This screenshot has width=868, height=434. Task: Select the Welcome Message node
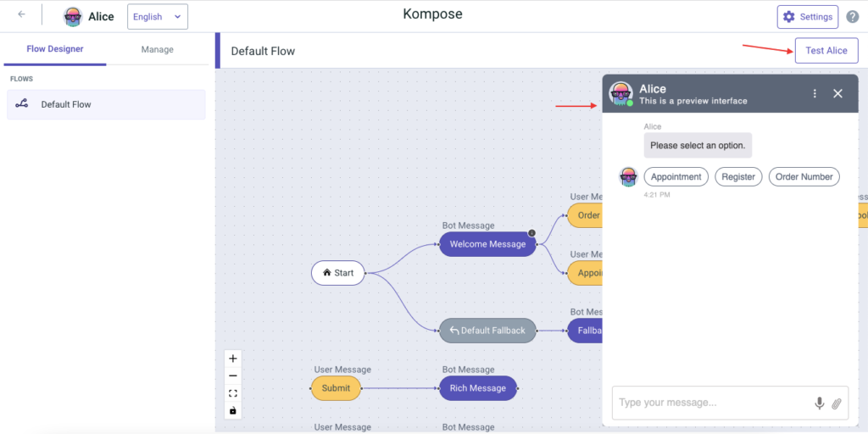(x=487, y=244)
